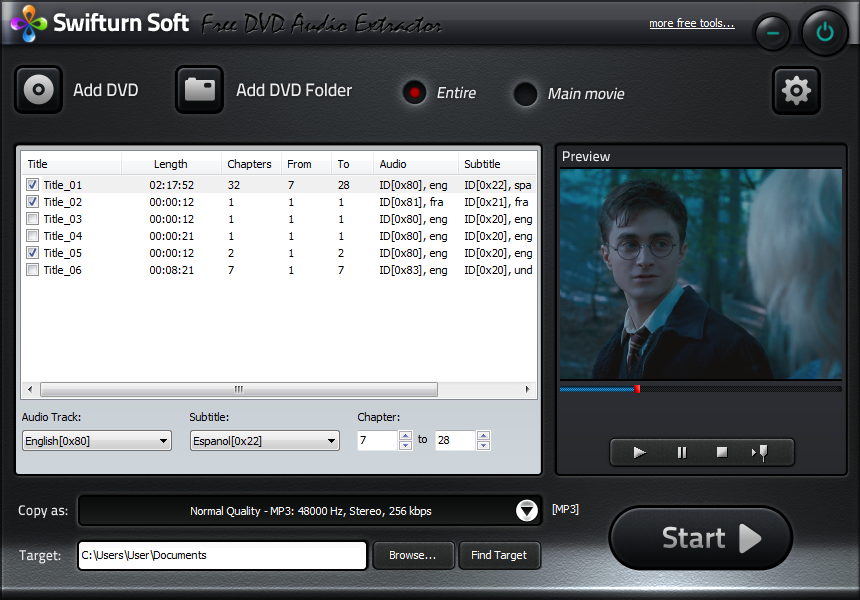Click the Add DVD Folder label
860x600 pixels.
click(x=294, y=90)
